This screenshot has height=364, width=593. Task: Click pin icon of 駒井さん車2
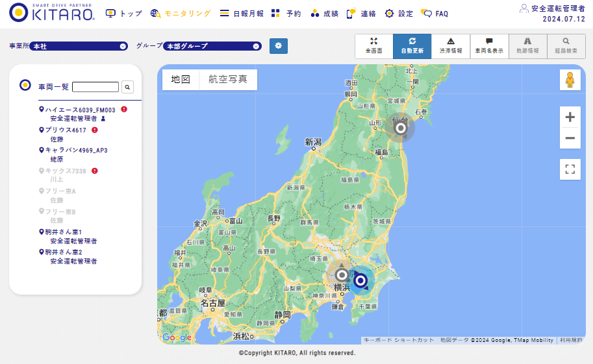coord(41,252)
